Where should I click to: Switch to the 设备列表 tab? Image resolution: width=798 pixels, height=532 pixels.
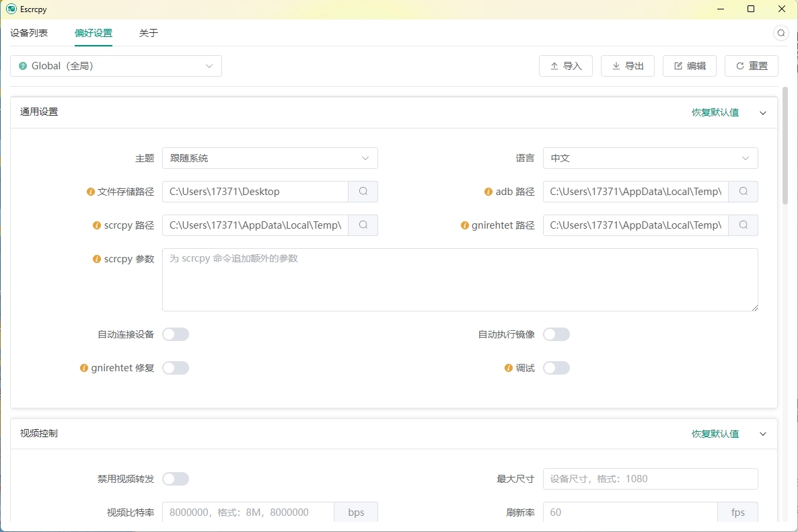(x=28, y=32)
